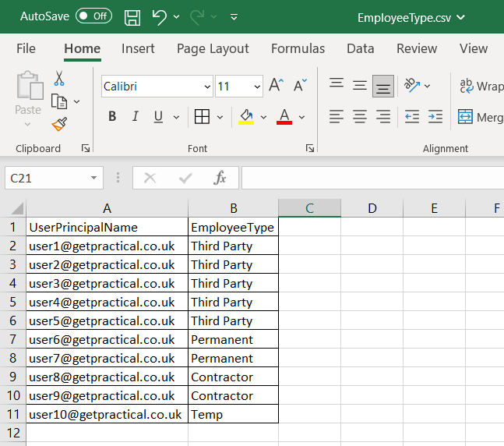Image resolution: width=504 pixels, height=446 pixels.
Task: Apply red Font Color
Action: click(x=284, y=116)
